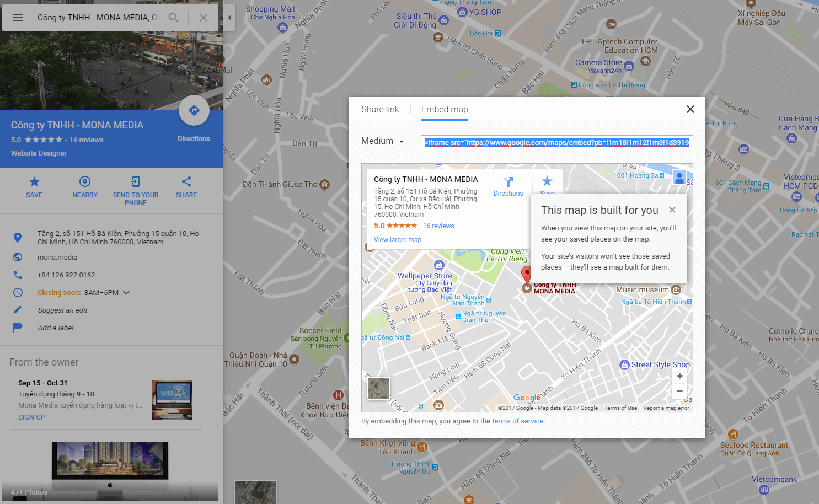Screen dimensions: 819x504
Task: Open the mona.media website link
Action: 57,258
